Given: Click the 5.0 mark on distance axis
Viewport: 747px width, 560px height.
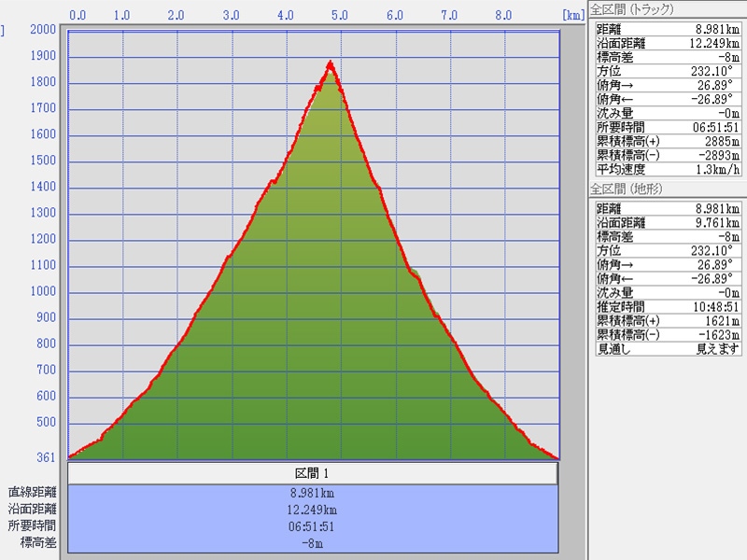Looking at the screenshot, I should tap(340, 15).
